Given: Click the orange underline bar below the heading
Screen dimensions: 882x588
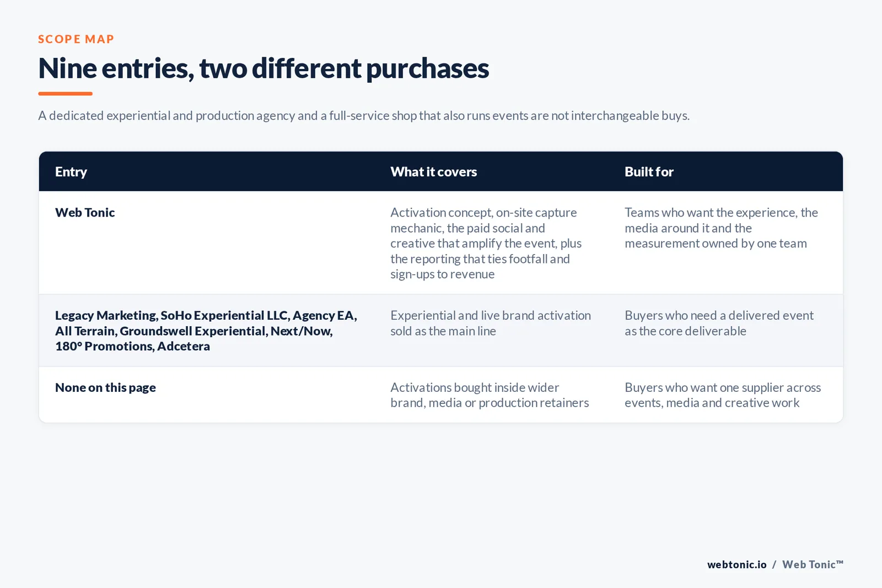Looking at the screenshot, I should tap(65, 94).
